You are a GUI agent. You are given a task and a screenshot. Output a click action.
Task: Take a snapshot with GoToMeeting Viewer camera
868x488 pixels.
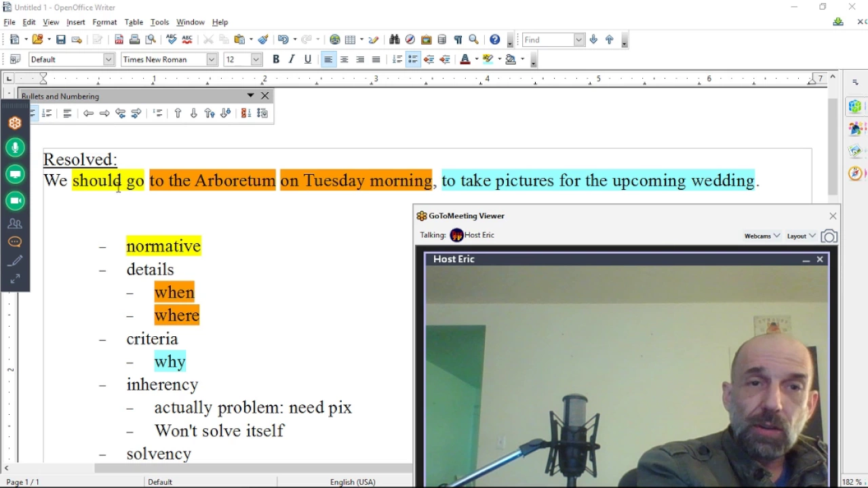(x=829, y=236)
